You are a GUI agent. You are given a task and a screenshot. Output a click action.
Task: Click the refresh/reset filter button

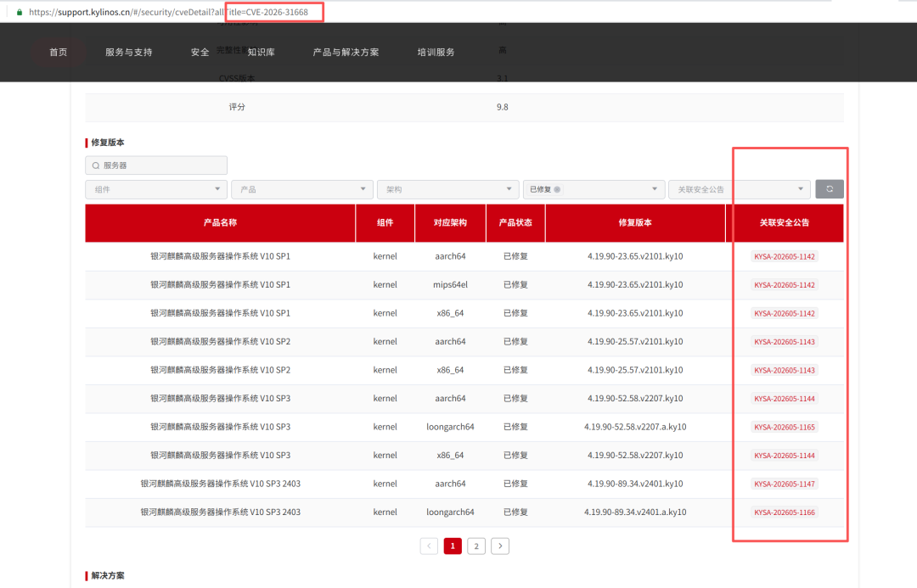click(830, 189)
